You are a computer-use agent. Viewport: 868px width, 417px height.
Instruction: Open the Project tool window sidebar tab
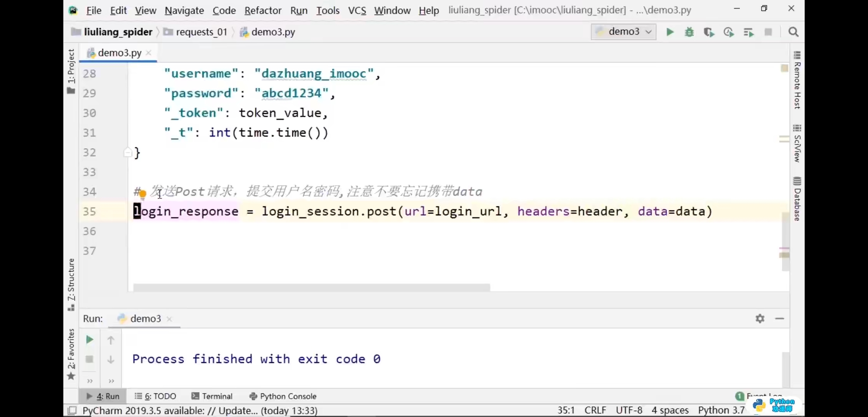71,71
